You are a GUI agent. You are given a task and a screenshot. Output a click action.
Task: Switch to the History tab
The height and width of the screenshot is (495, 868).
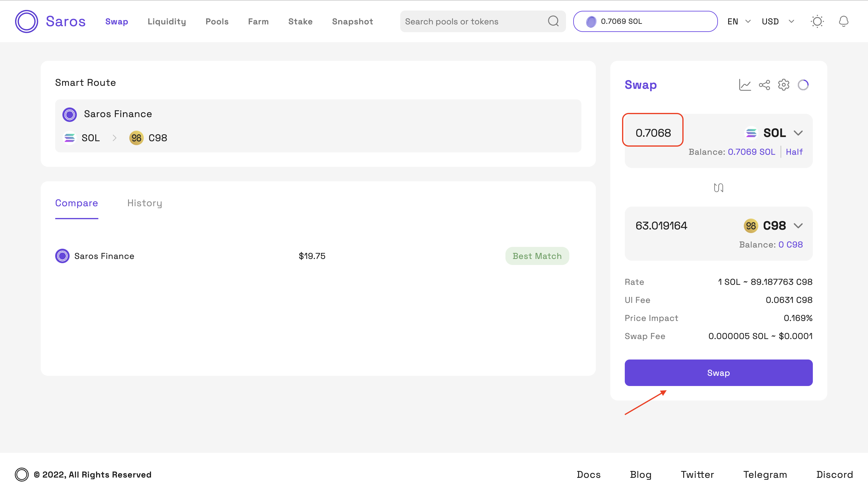click(x=145, y=203)
